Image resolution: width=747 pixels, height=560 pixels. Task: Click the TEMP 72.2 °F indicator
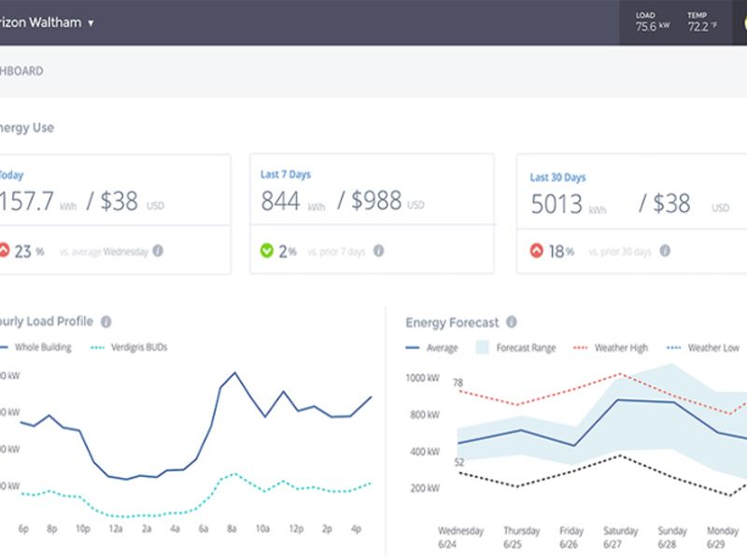702,21
